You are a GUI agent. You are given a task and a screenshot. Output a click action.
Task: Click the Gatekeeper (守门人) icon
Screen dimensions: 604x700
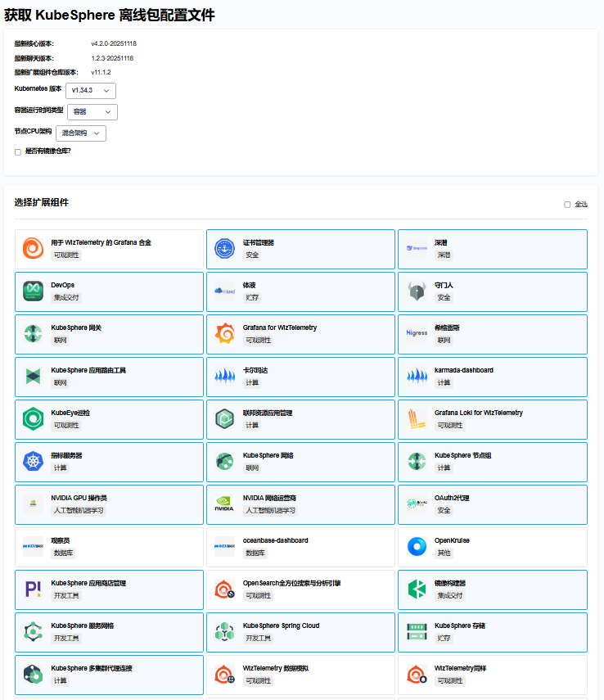416,291
